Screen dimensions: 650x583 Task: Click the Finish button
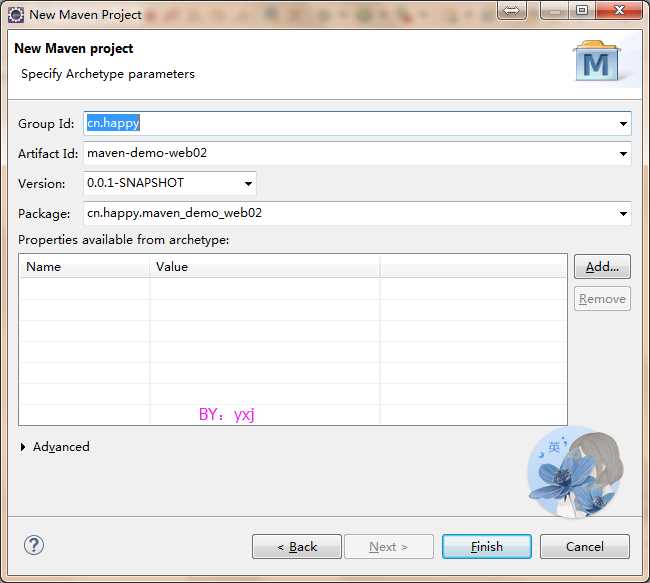click(x=487, y=547)
